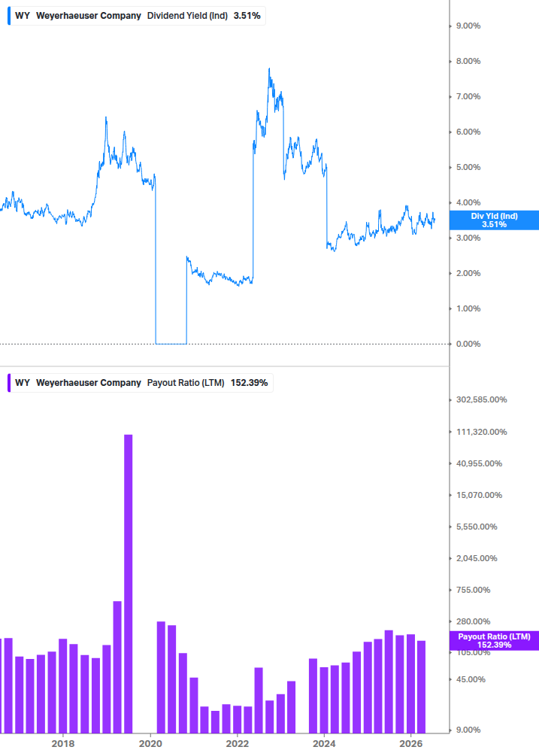Click the 5,550.00% payout axis label
The width and height of the screenshot is (539, 756).
(477, 527)
